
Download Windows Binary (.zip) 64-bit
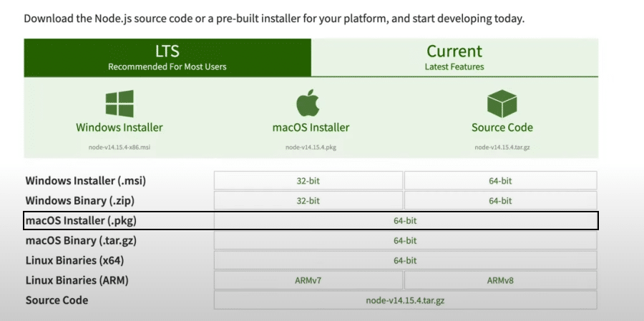tap(500, 201)
